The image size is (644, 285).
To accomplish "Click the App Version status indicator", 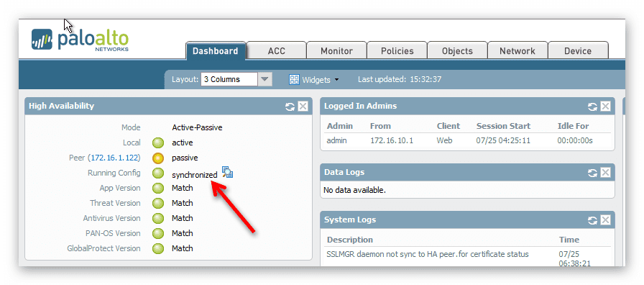I will point(157,189).
